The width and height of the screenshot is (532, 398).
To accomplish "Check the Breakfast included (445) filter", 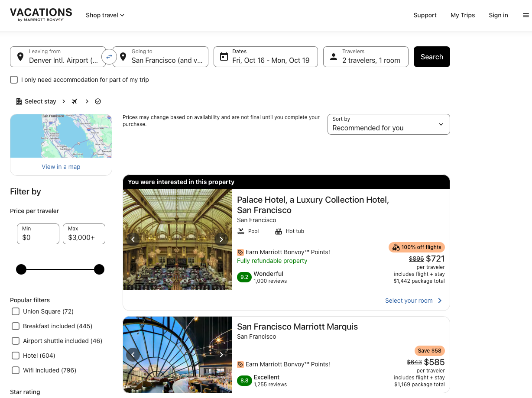I will [16, 326].
